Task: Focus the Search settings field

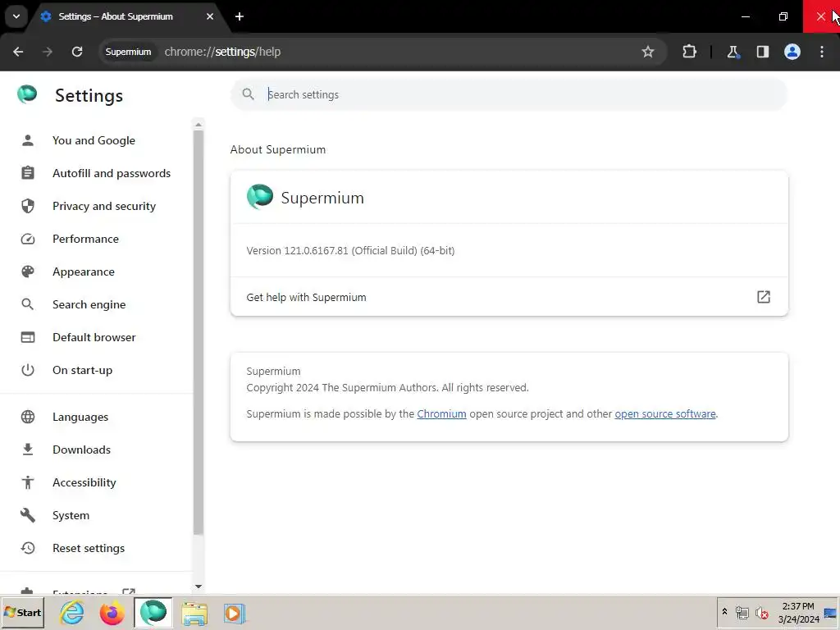Action: pos(509,95)
